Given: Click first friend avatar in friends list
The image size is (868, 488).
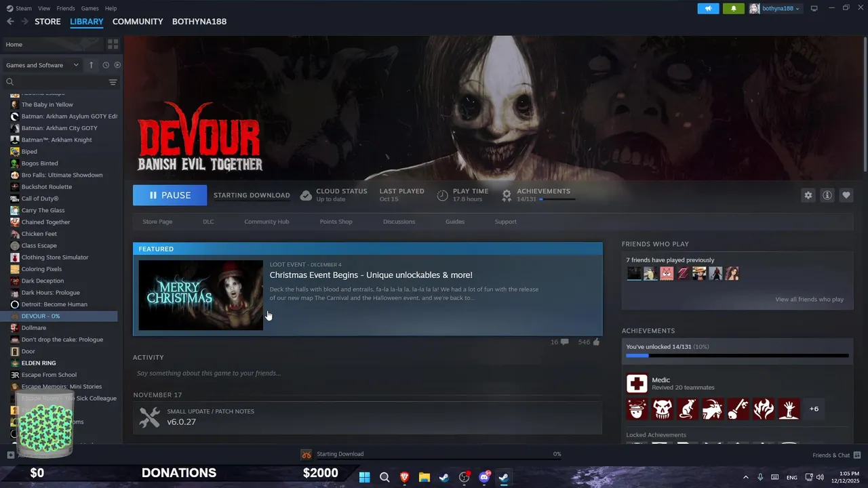Looking at the screenshot, I should (x=634, y=274).
